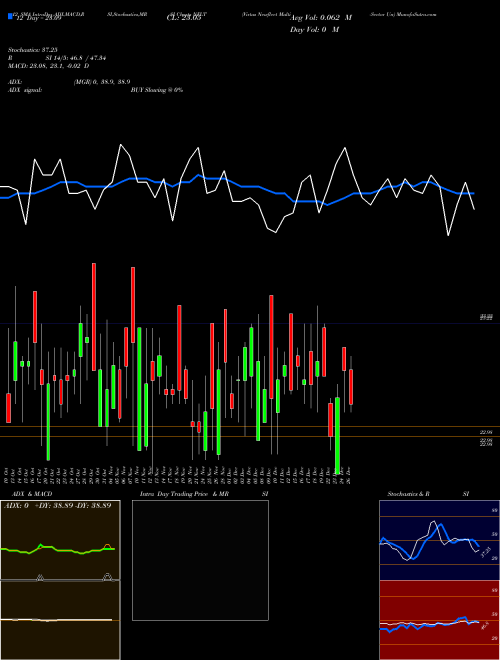Open the ADX & MACD thumbnail chart
Viewport: 500px width, 660px height.
point(60,580)
